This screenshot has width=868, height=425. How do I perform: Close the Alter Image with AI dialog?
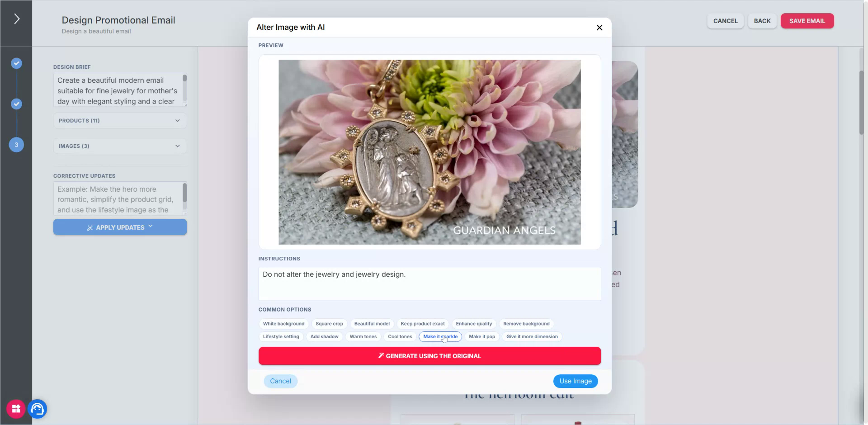coord(599,28)
